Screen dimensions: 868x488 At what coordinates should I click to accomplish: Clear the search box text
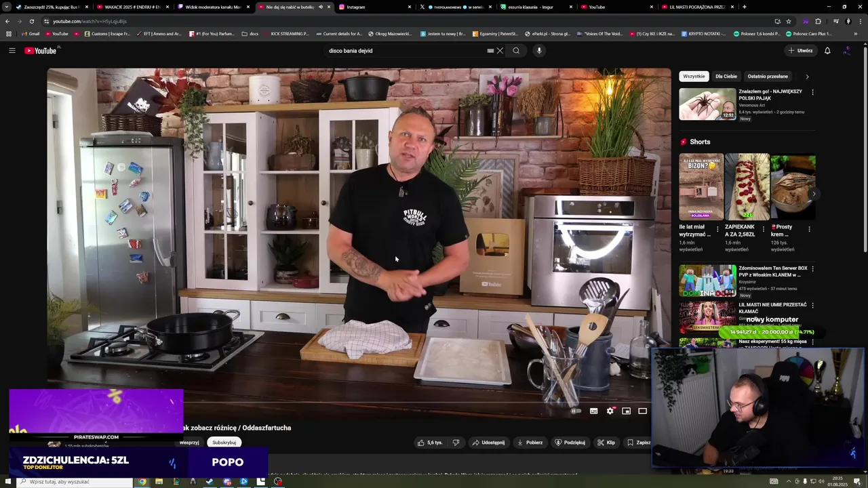coord(500,51)
